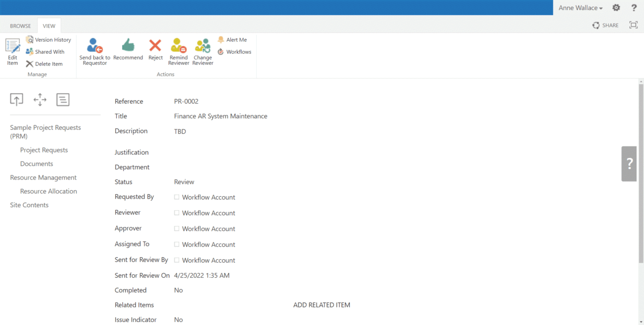Open the help panel tab
The height and width of the screenshot is (325, 644).
629,164
